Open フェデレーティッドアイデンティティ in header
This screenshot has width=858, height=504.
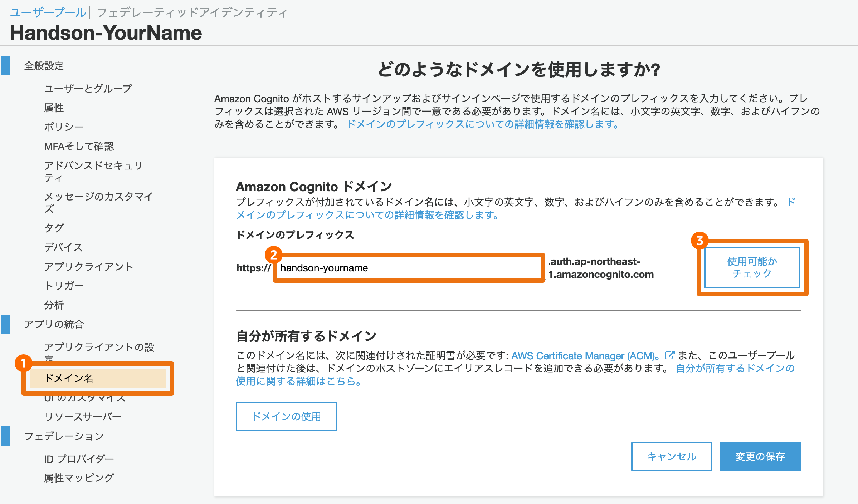click(192, 13)
